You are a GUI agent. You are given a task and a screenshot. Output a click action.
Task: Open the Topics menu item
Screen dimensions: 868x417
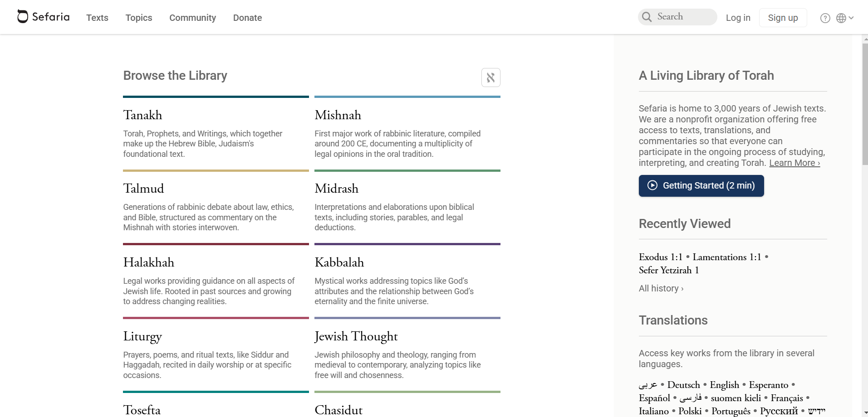[139, 18]
